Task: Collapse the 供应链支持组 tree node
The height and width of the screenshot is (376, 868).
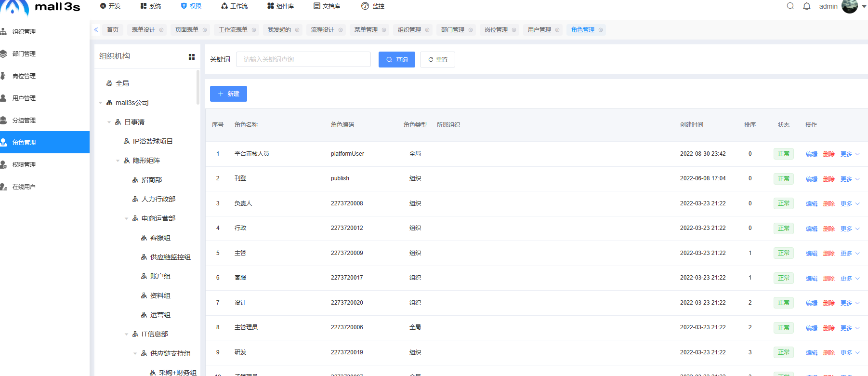Action: click(135, 353)
